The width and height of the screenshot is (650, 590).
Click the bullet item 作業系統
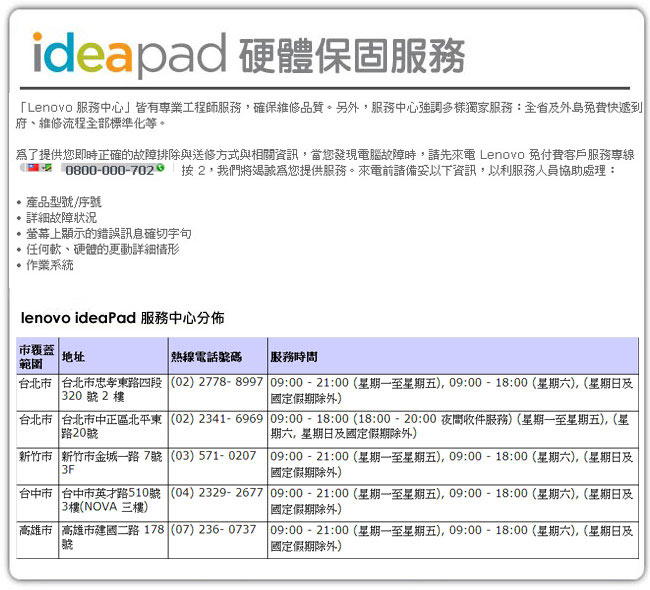pyautogui.click(x=50, y=265)
